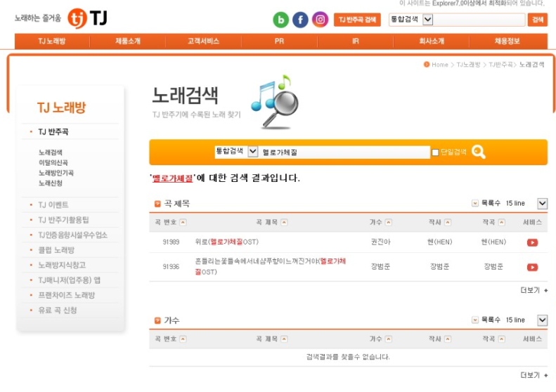
Task: Click the 멜로가체질 search input field
Action: tap(344, 152)
